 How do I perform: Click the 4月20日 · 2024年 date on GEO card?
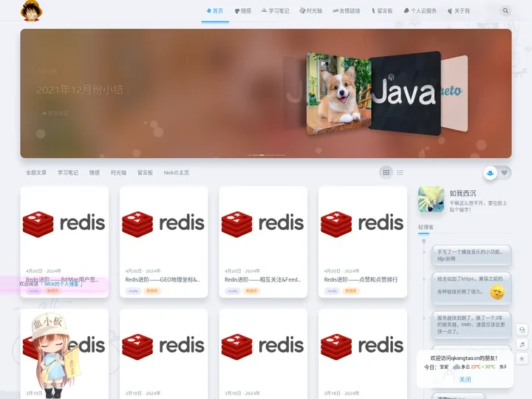coord(143,271)
